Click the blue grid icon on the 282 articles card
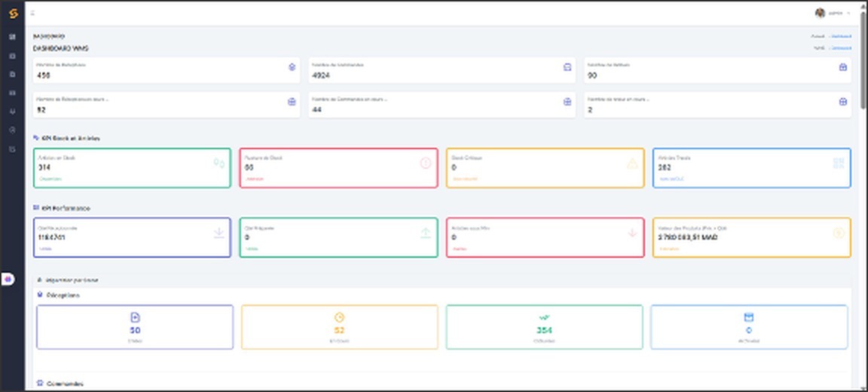Viewport: 868px width, 392px height. [839, 164]
